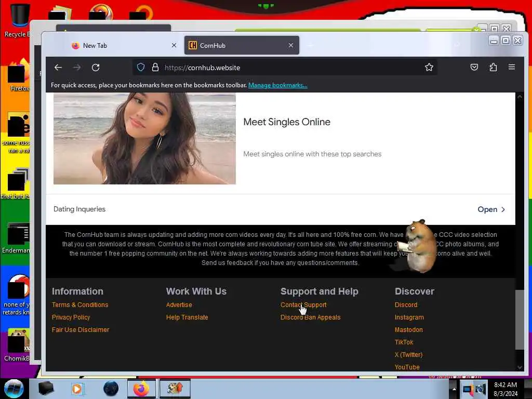Open the Dating Inqueries label

click(79, 209)
